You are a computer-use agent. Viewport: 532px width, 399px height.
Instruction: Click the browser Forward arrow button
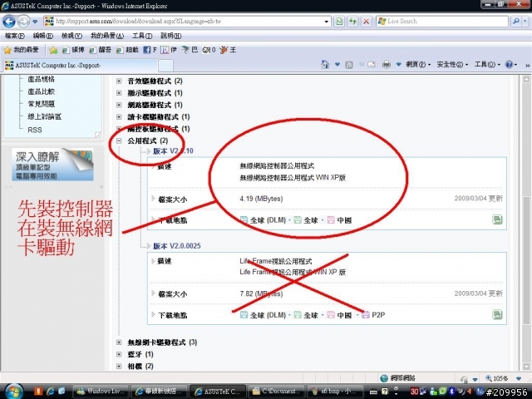click(23, 22)
